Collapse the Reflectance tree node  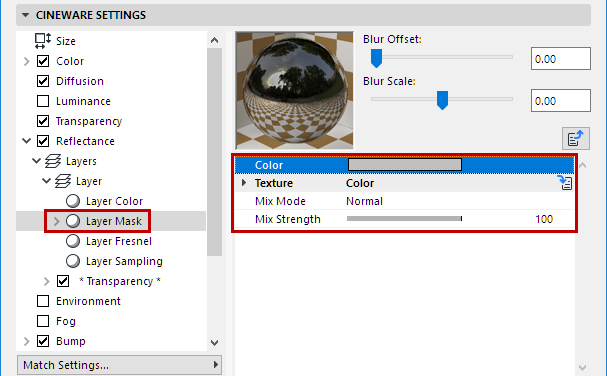coord(26,141)
